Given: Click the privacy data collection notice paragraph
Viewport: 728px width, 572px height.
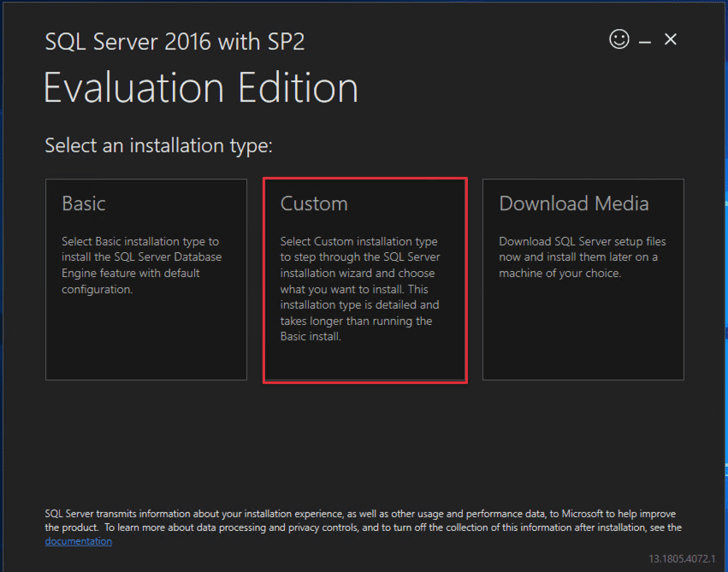Looking at the screenshot, I should [x=359, y=521].
